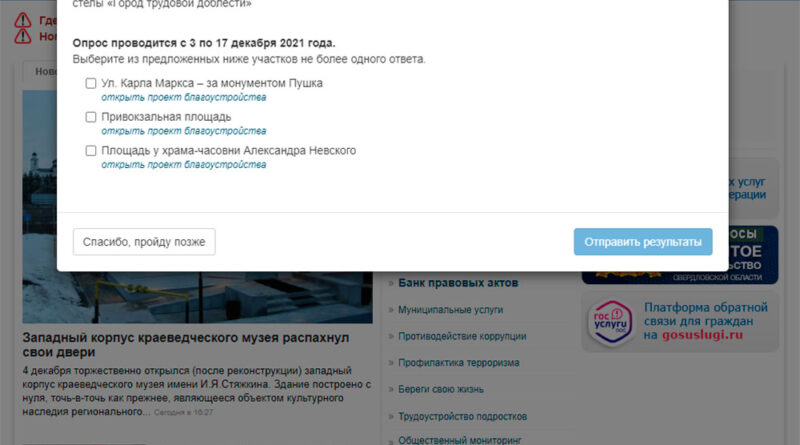
Task: Open project link under Привокзальная площадь
Action: coord(184,131)
